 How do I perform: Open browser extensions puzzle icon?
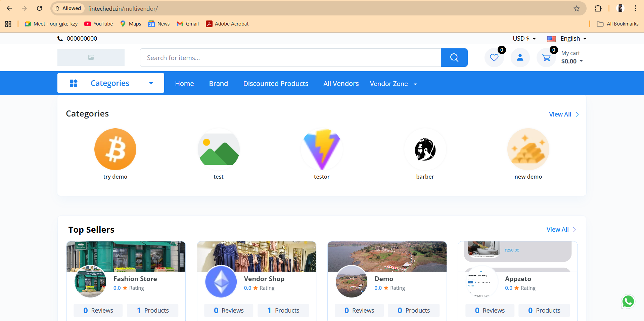coord(598,8)
